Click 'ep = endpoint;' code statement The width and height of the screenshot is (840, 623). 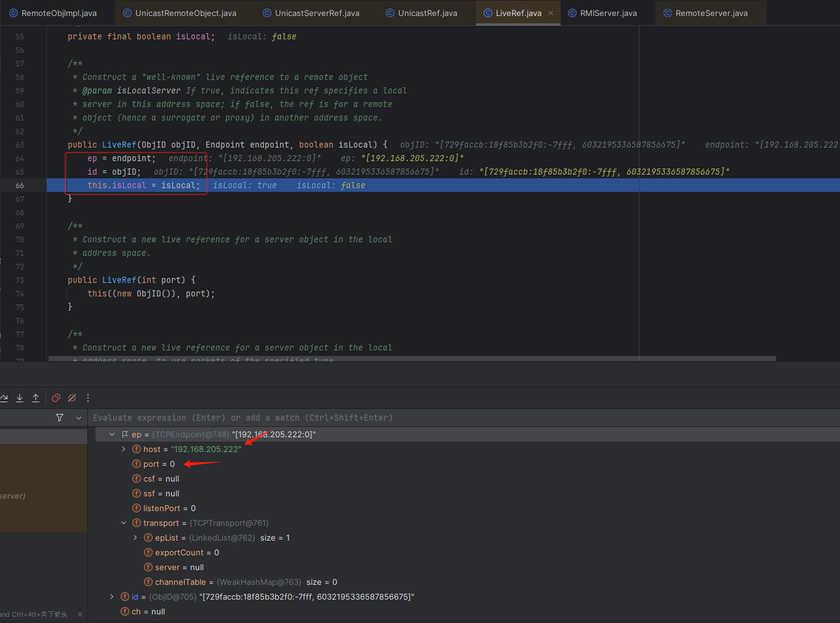pyautogui.click(x=121, y=158)
